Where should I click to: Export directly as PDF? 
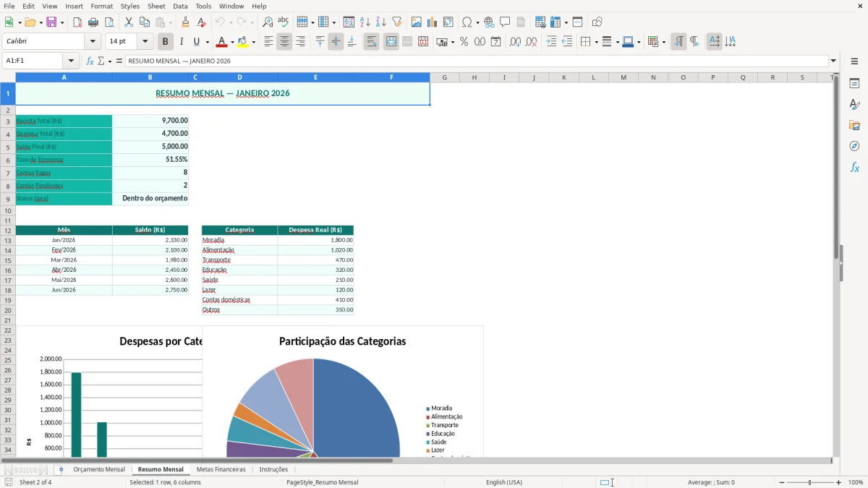pos(77,22)
